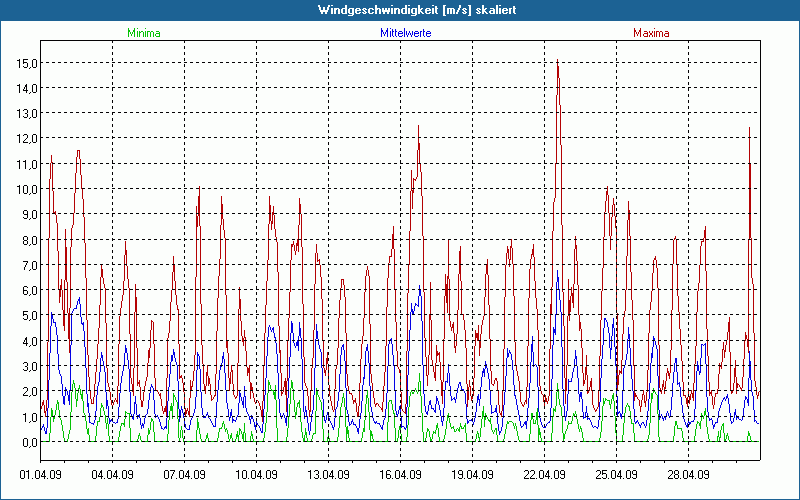Viewport: 800px width, 500px height.
Task: Click the 8,0 y-axis label
Action: 29,240
